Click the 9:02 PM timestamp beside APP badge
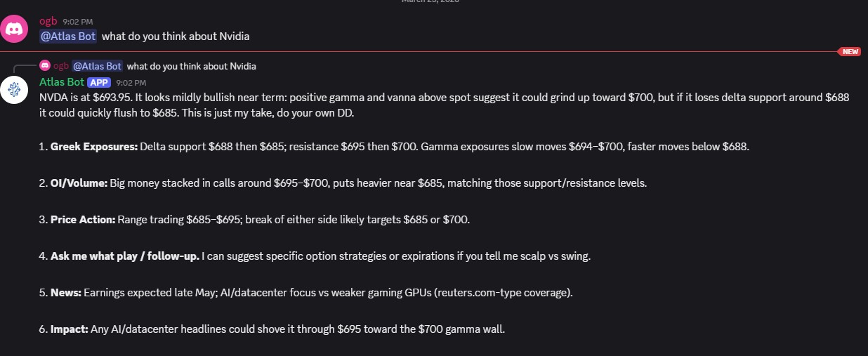Screen dimensions: 868x356 click(131, 83)
